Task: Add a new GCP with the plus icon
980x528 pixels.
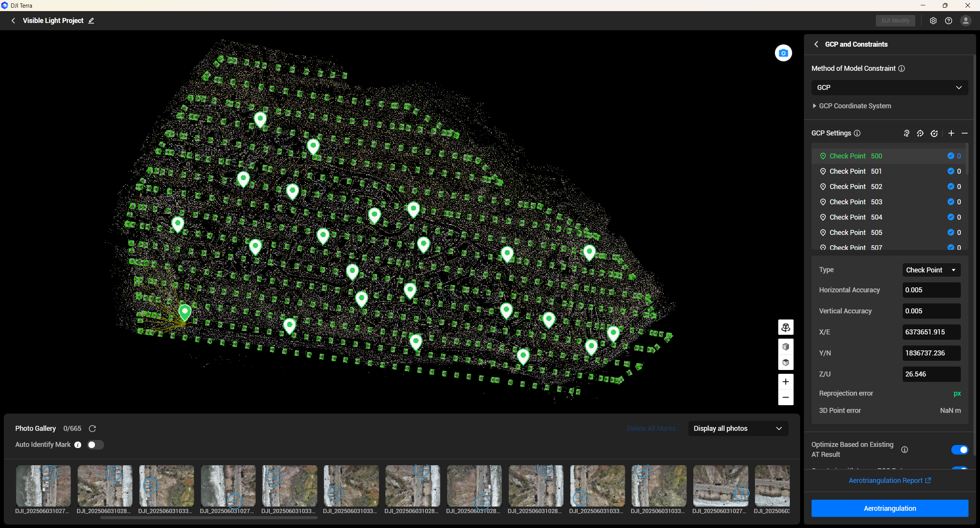Action: click(951, 133)
